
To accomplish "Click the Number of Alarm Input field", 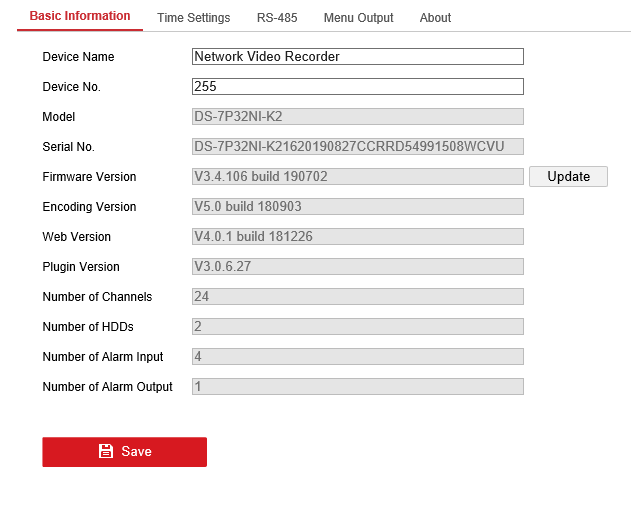I will coord(357,357).
